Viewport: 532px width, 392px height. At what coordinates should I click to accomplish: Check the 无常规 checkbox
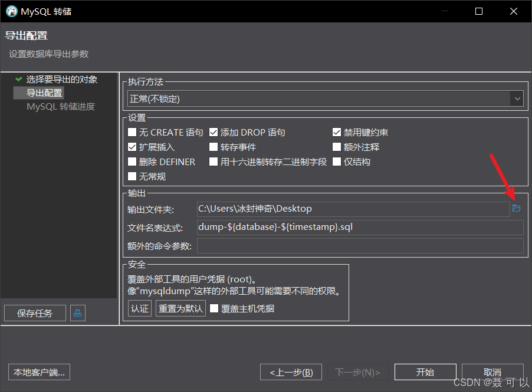pos(132,176)
